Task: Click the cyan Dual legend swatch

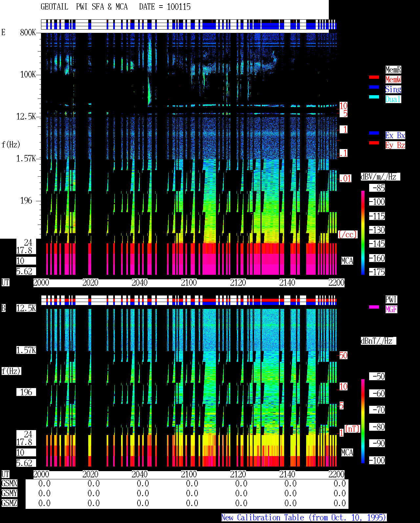Action: 374,97
